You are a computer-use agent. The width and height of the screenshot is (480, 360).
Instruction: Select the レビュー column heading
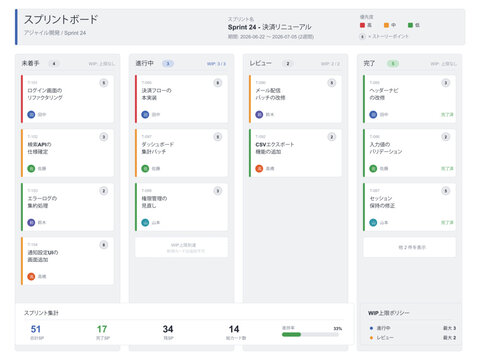[x=261, y=63]
